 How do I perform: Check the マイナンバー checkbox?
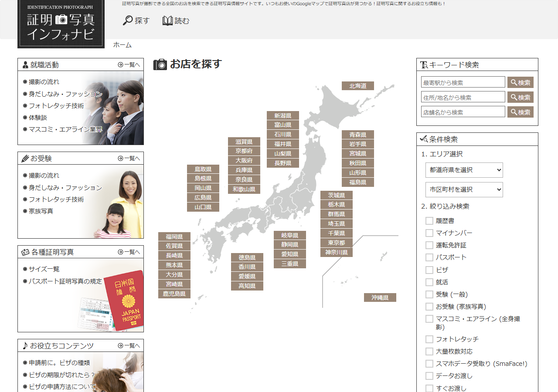pos(429,233)
